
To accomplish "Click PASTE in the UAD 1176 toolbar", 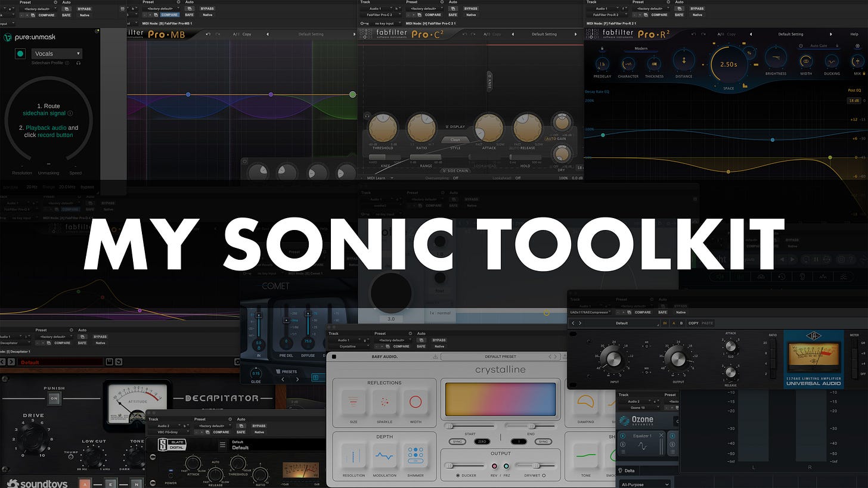I will 708,323.
